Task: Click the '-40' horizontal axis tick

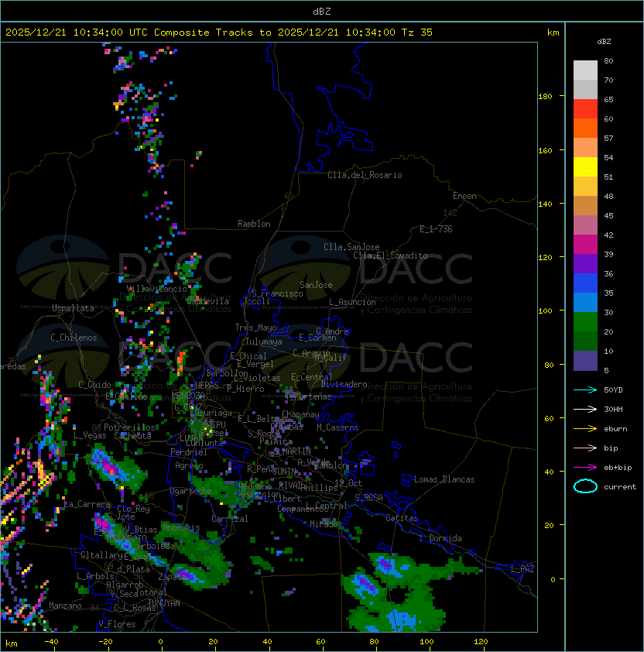Action: [x=51, y=642]
